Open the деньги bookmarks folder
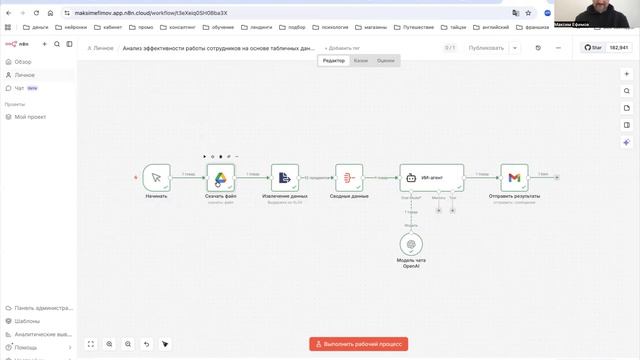 point(36,27)
